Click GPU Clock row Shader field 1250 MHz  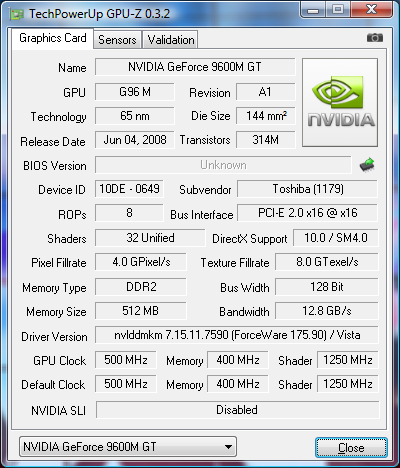348,360
